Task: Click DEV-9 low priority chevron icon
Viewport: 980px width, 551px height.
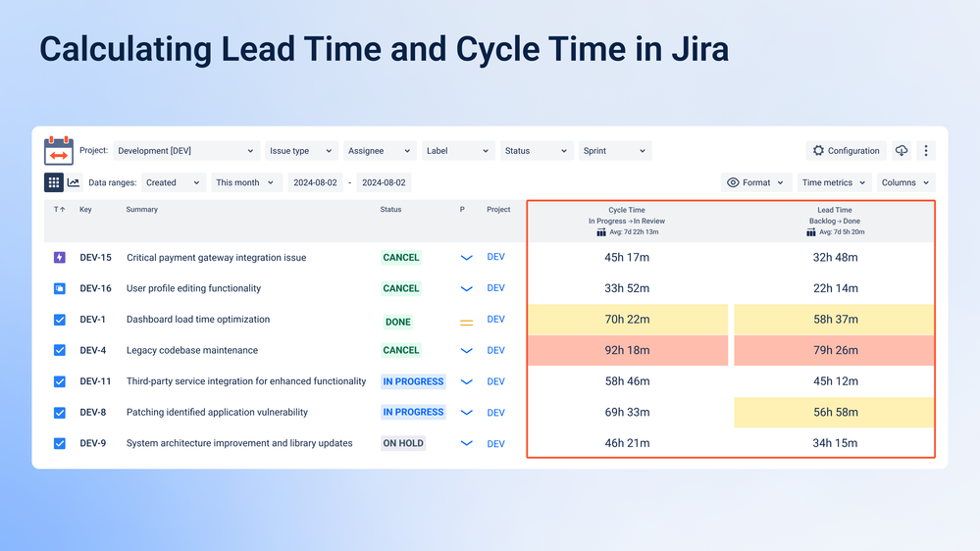Action: coord(466,443)
